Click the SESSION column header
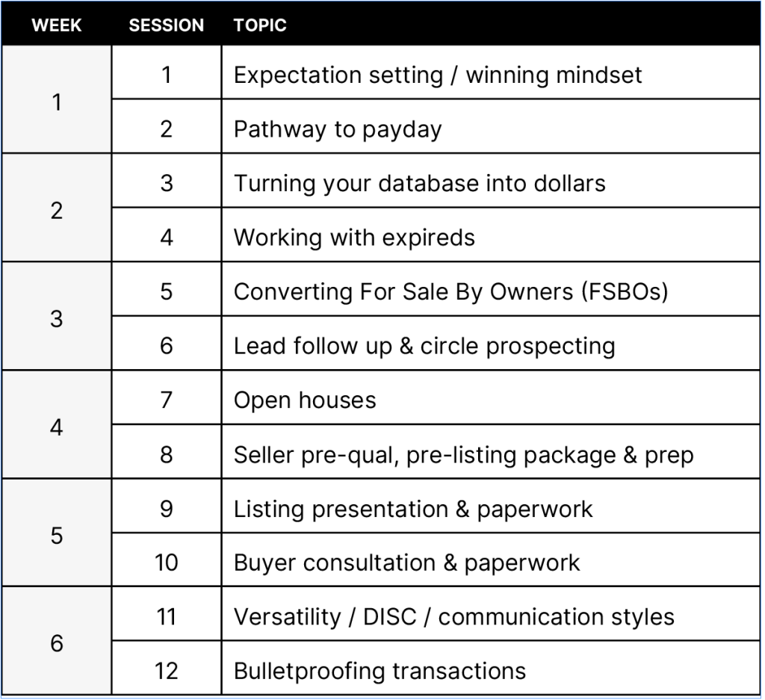765x700 pixels. tap(166, 25)
